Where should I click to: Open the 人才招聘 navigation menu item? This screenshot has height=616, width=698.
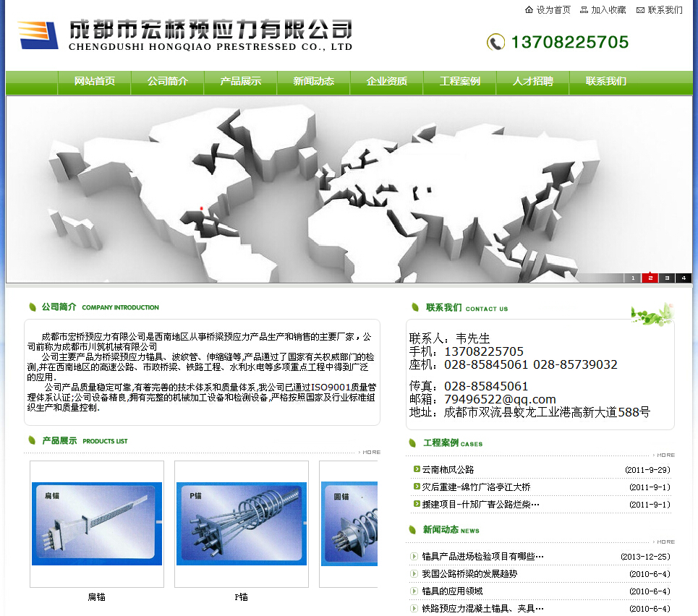point(533,81)
